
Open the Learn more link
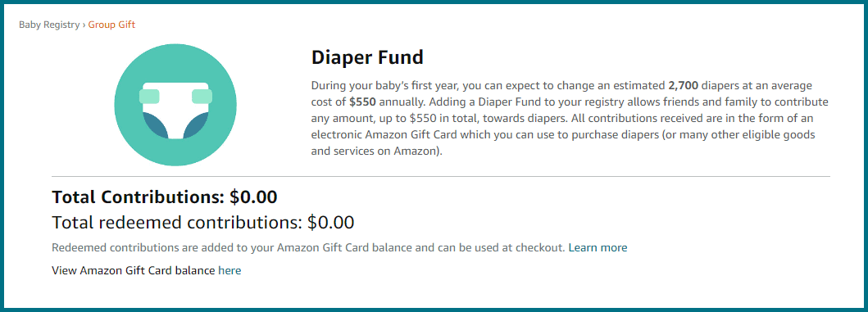598,247
